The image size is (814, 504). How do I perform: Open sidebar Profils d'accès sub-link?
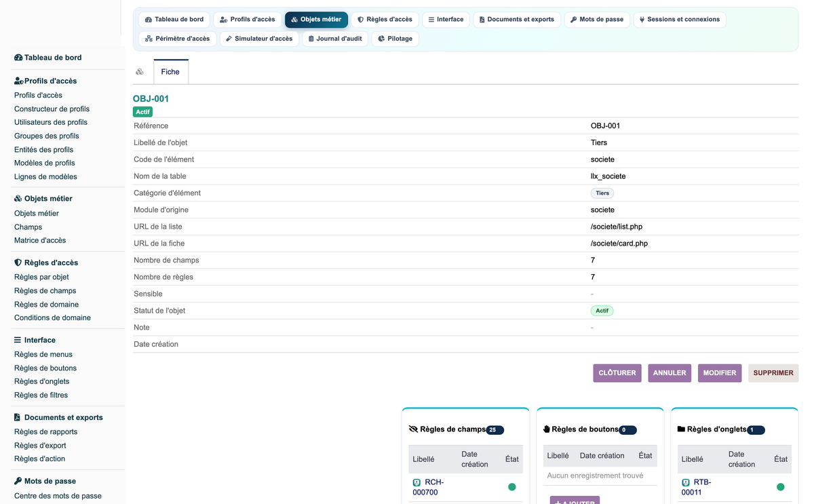point(38,96)
